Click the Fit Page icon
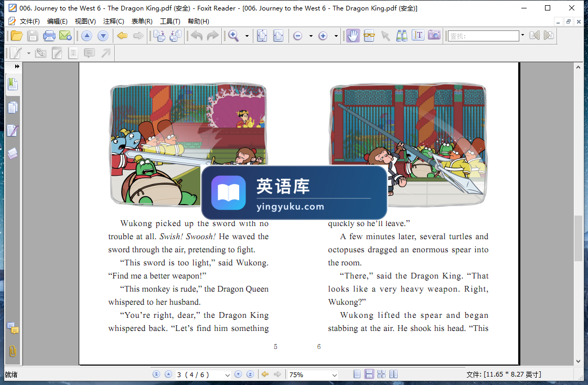Image resolution: width=588 pixels, height=385 pixels. (262, 36)
